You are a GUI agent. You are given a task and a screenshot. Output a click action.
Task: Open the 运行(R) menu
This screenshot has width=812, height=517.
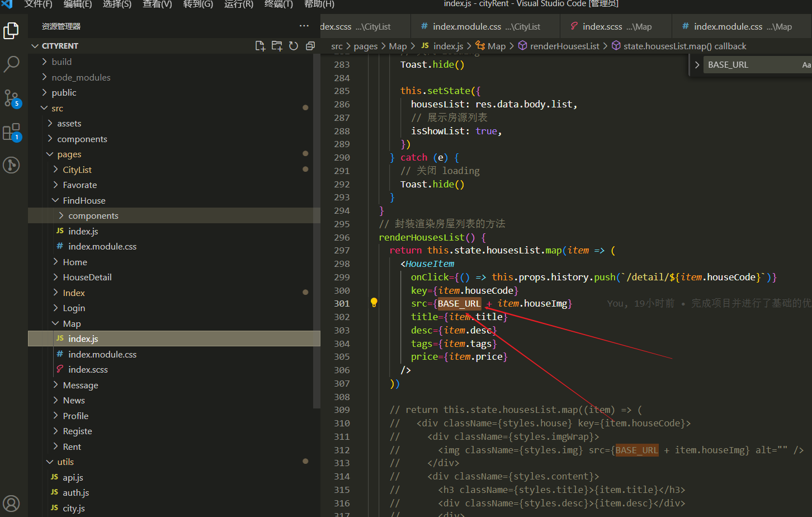coord(239,4)
